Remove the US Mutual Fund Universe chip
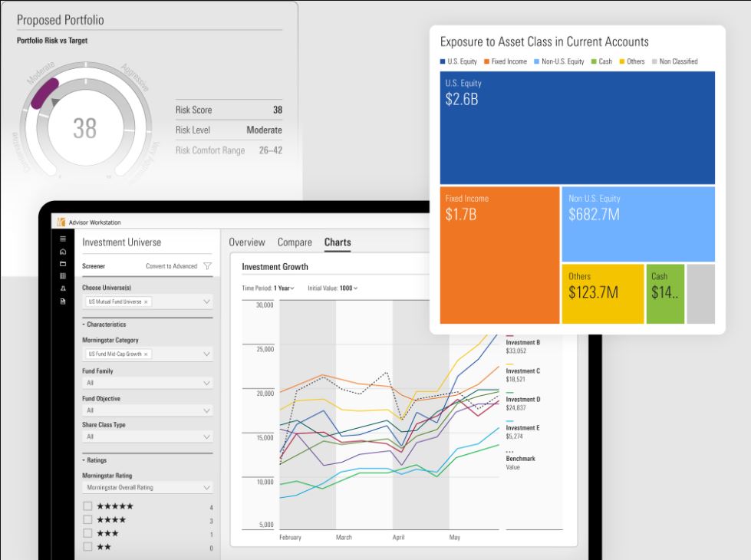This screenshot has height=560, width=751. (x=146, y=302)
